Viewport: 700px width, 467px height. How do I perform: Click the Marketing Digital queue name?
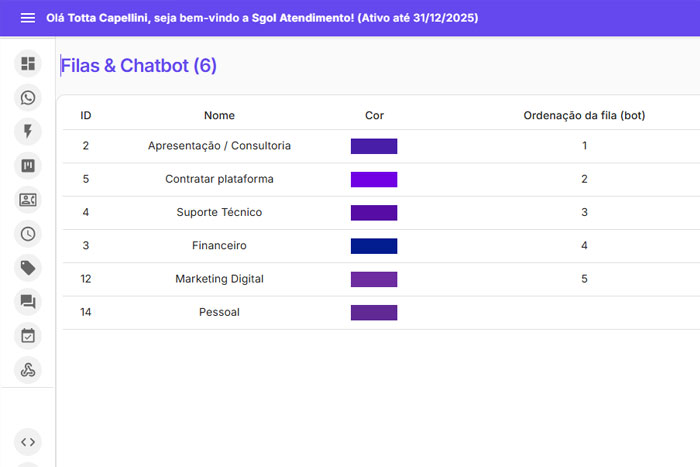219,279
